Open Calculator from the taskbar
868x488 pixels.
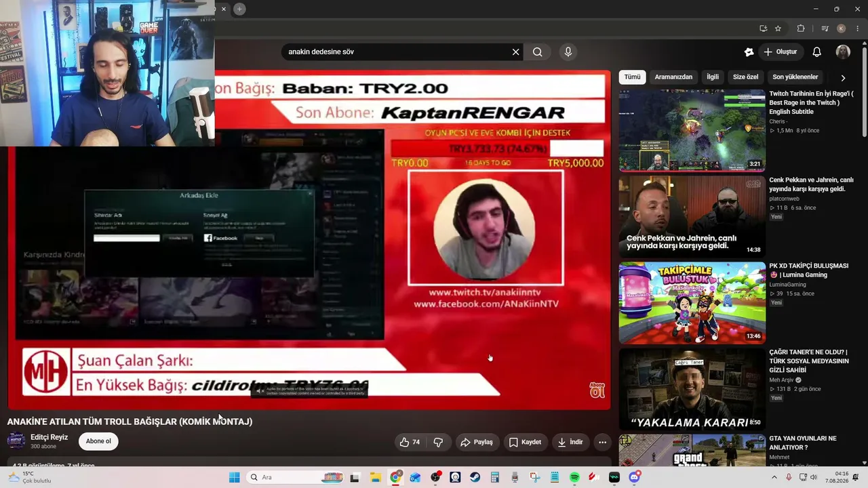(x=495, y=477)
